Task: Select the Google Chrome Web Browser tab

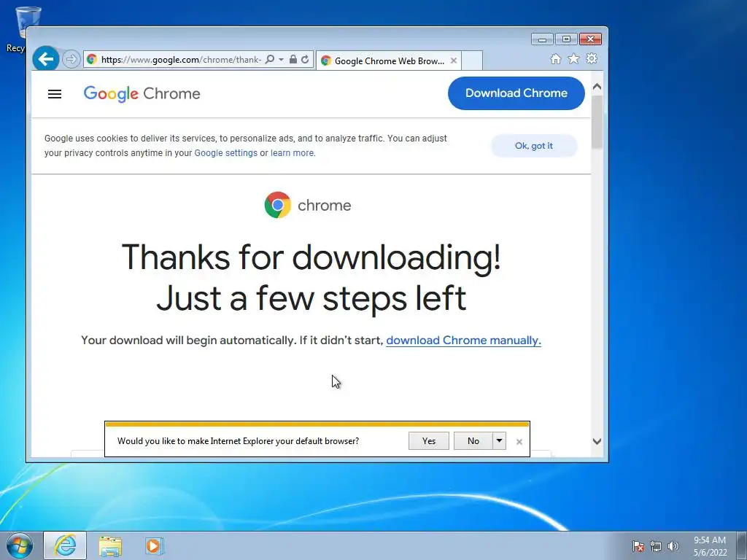Action: (x=388, y=61)
